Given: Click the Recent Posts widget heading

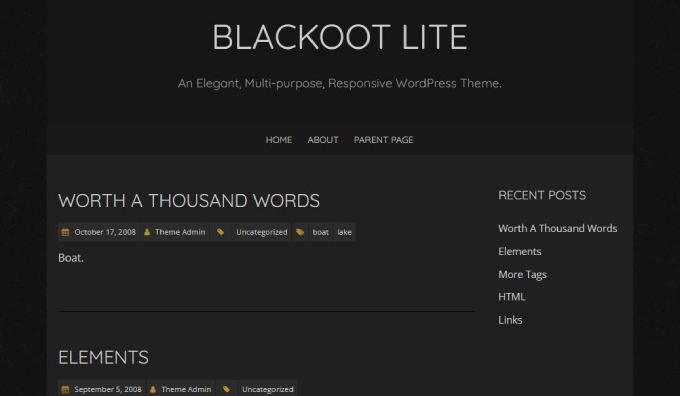Looking at the screenshot, I should tap(542, 196).
